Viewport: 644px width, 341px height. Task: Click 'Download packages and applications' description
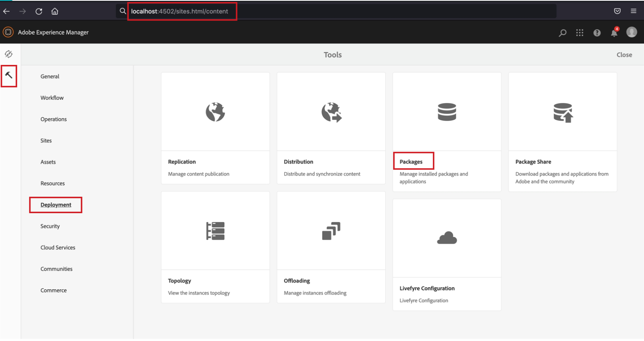point(562,178)
